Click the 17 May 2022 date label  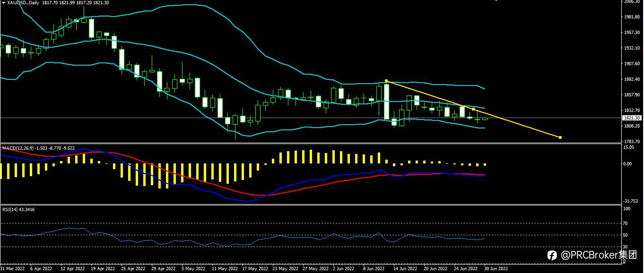(x=254, y=269)
